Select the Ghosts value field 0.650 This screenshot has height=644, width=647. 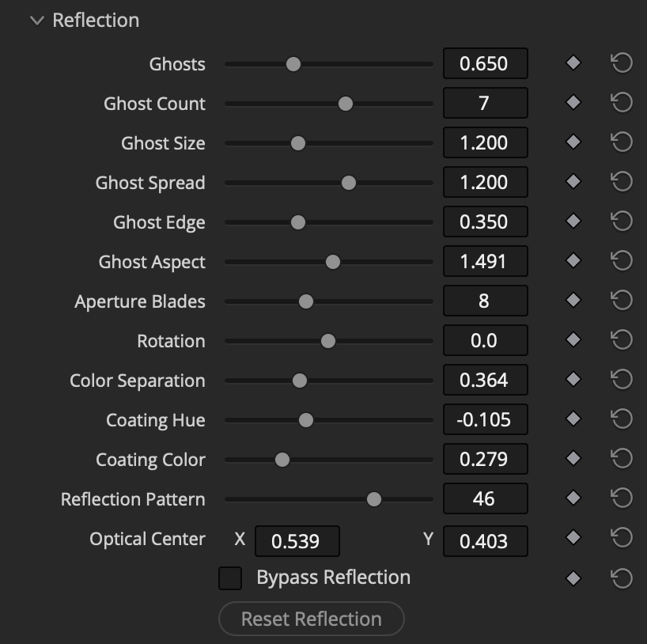[x=486, y=63]
